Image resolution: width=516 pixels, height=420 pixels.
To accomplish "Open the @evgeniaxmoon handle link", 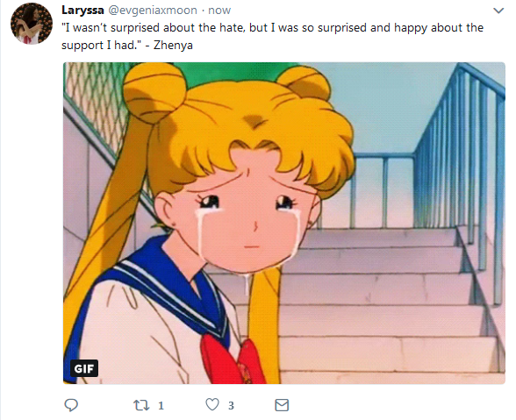I will [153, 11].
